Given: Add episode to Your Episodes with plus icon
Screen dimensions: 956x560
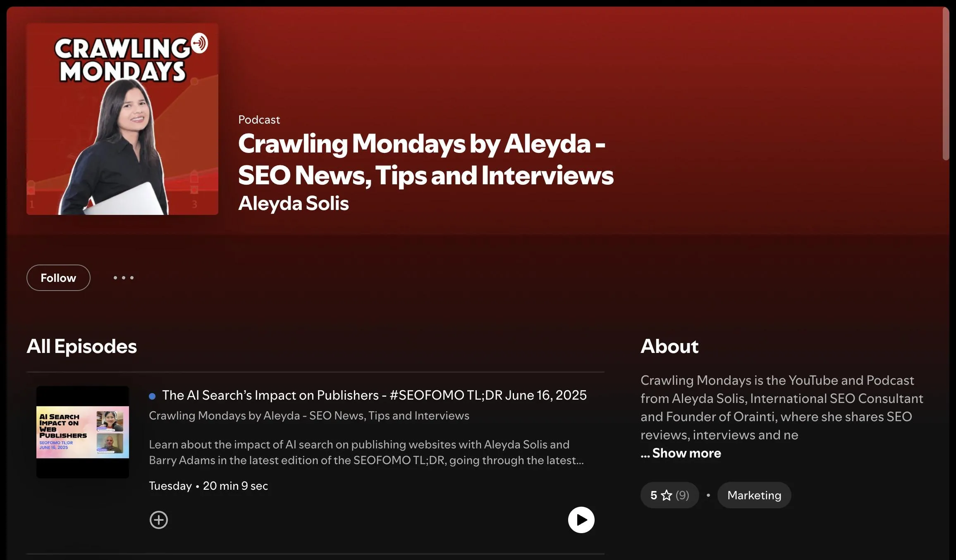Looking at the screenshot, I should click(159, 520).
